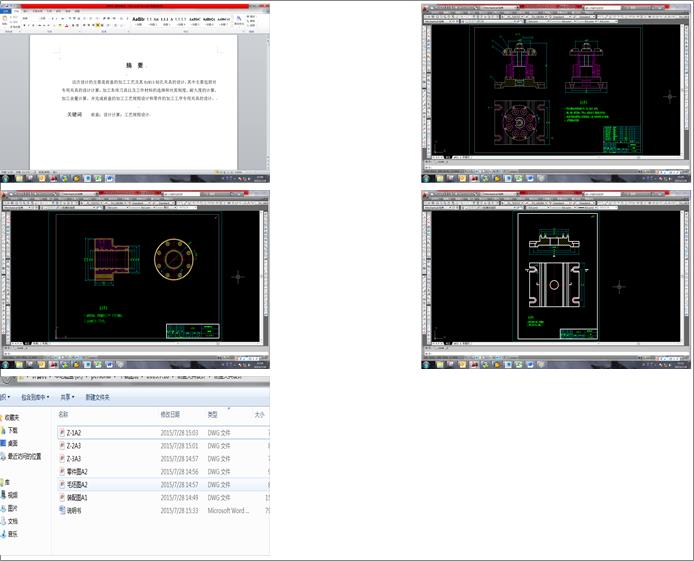Image resolution: width=694 pixels, height=561 pixels.
Task: Open the 说明书 Word document
Action: [x=73, y=510]
